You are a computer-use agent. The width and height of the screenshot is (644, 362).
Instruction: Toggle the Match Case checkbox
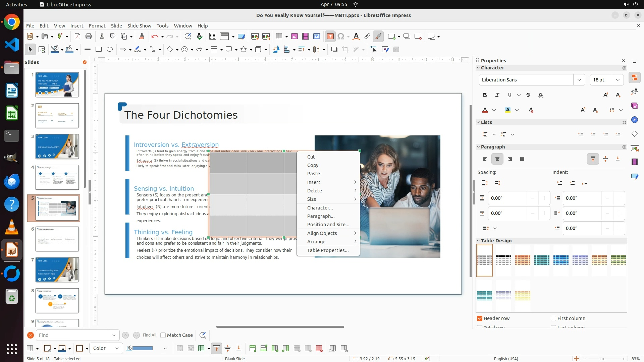[x=163, y=335]
